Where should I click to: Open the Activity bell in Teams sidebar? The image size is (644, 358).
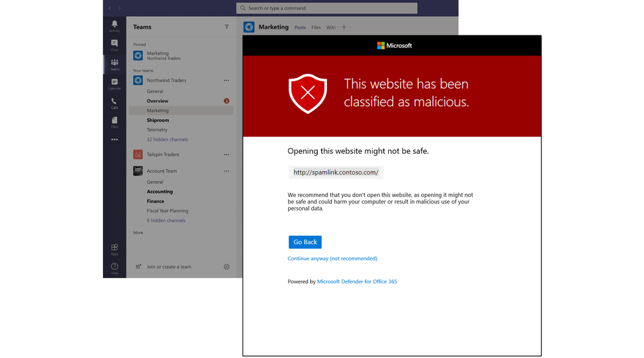tap(115, 26)
